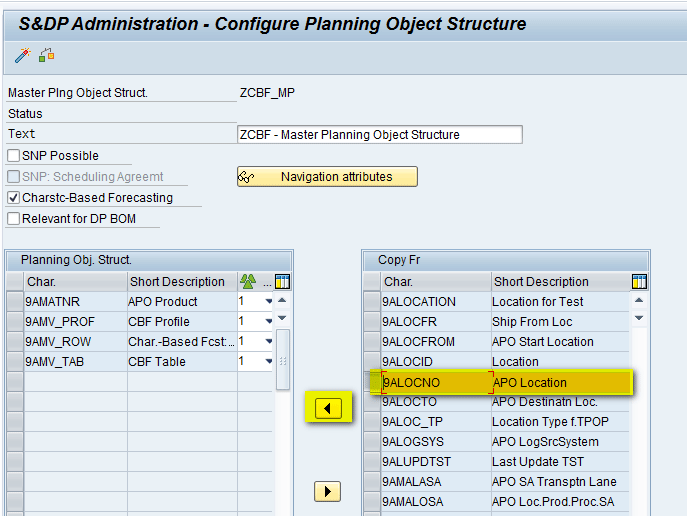The image size is (687, 516).
Task: Select the 9ALOCTO row selector button
Action: tap(372, 402)
